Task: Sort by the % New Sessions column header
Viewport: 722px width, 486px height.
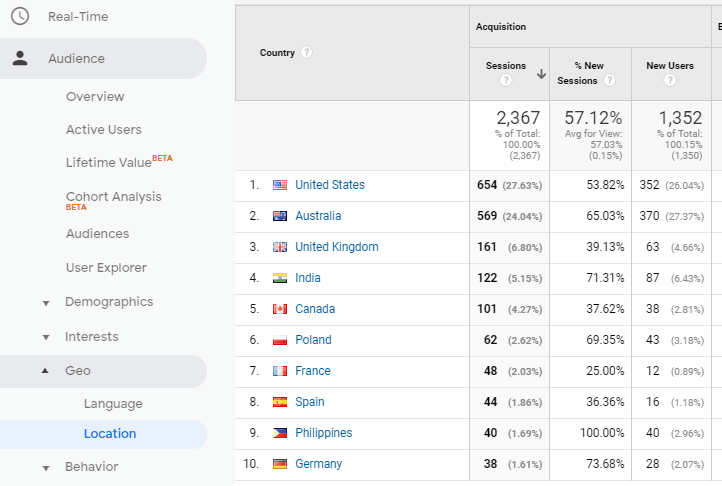Action: point(580,66)
